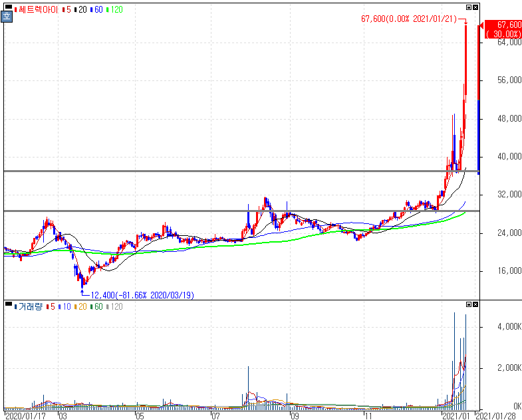This screenshot has width=522, height=420.
Task: Click the 48,000 price axis label
Action: [x=509, y=118]
